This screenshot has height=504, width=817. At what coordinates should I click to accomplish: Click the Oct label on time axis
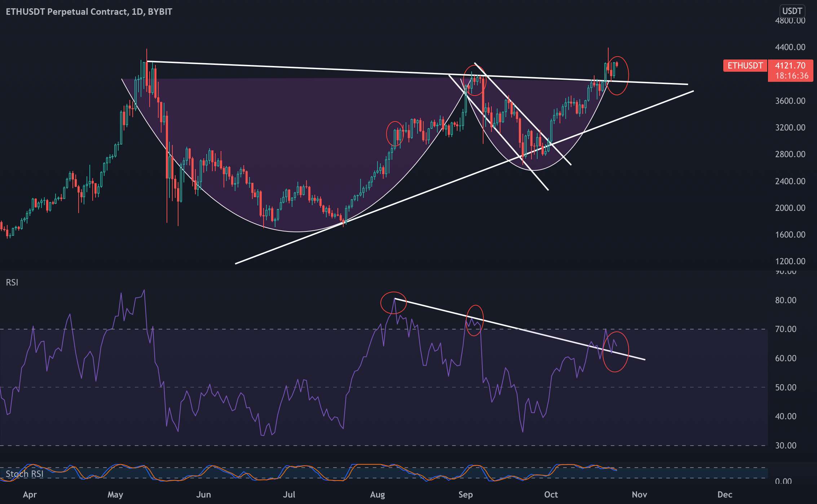pyautogui.click(x=551, y=495)
